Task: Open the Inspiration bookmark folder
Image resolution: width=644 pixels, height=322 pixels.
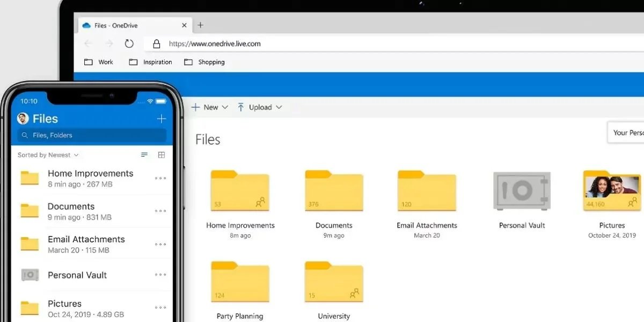Action: click(151, 62)
